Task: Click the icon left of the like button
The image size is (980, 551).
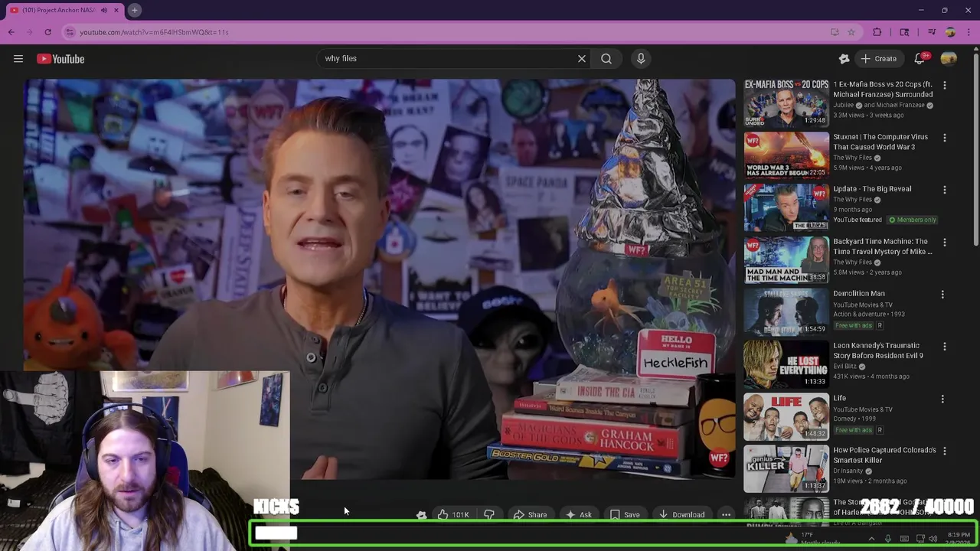Action: (x=421, y=515)
